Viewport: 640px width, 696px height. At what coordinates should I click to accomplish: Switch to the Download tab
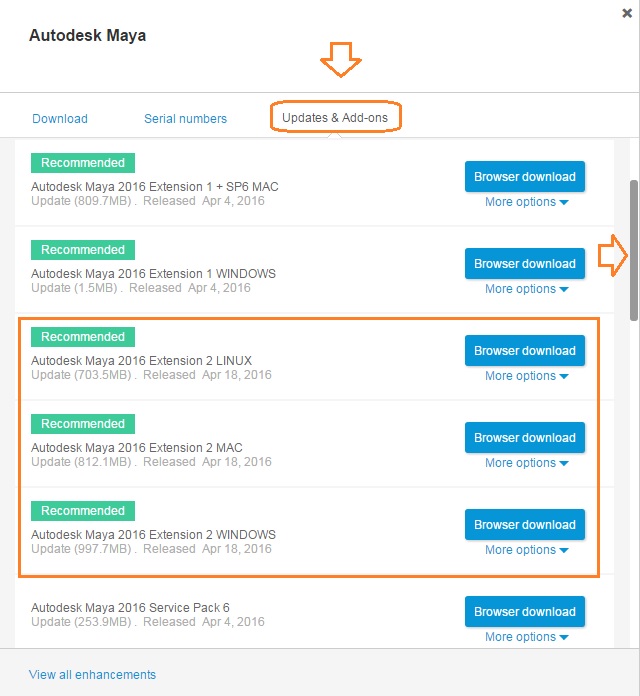point(60,118)
